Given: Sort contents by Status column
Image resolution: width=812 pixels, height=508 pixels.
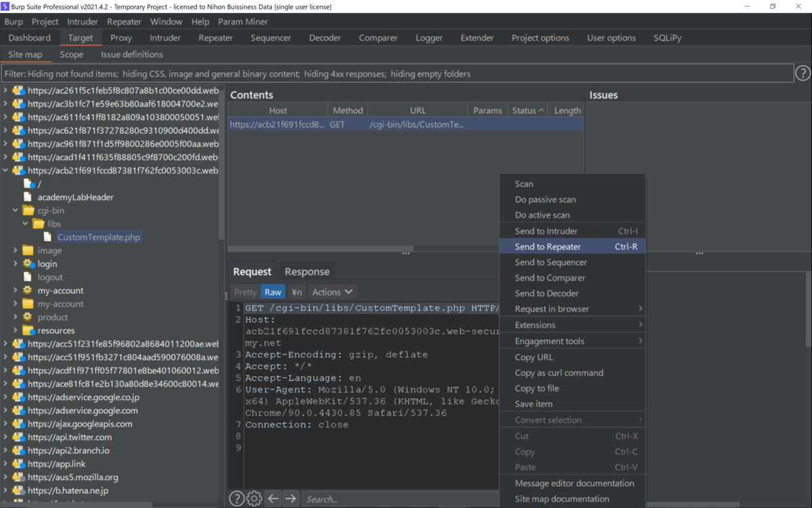Looking at the screenshot, I should [528, 110].
